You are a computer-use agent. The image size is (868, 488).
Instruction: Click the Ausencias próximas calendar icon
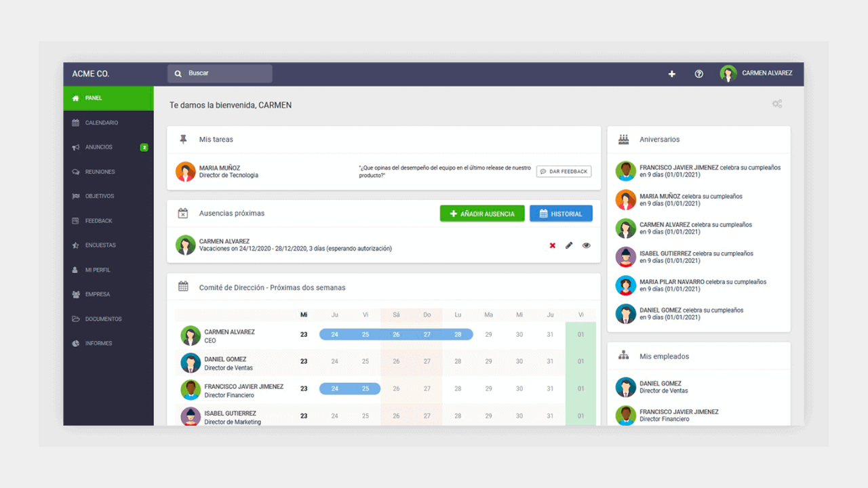click(x=183, y=213)
